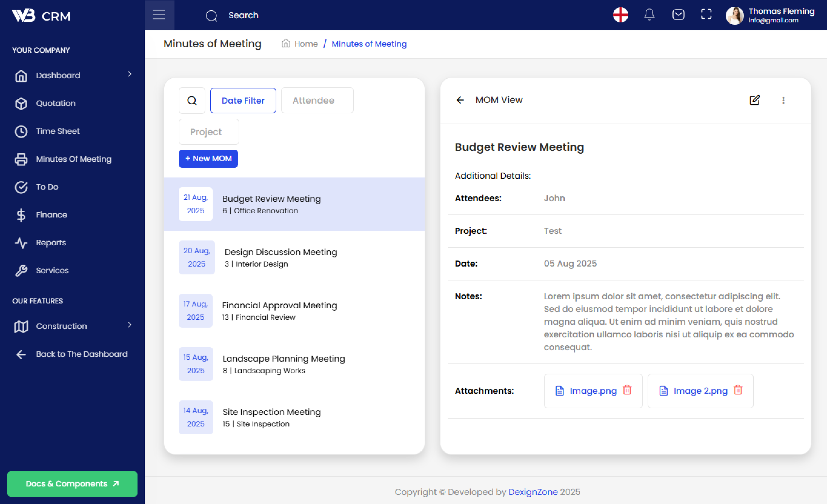827x504 pixels.
Task: Expand the Dashboard sidebar submenu
Action: pos(129,74)
